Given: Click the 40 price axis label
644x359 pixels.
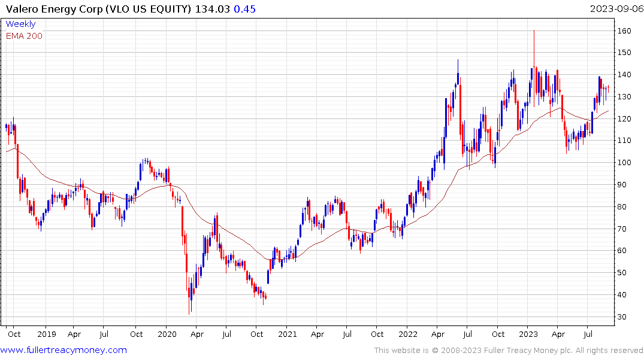Looking at the screenshot, I should (622, 295).
